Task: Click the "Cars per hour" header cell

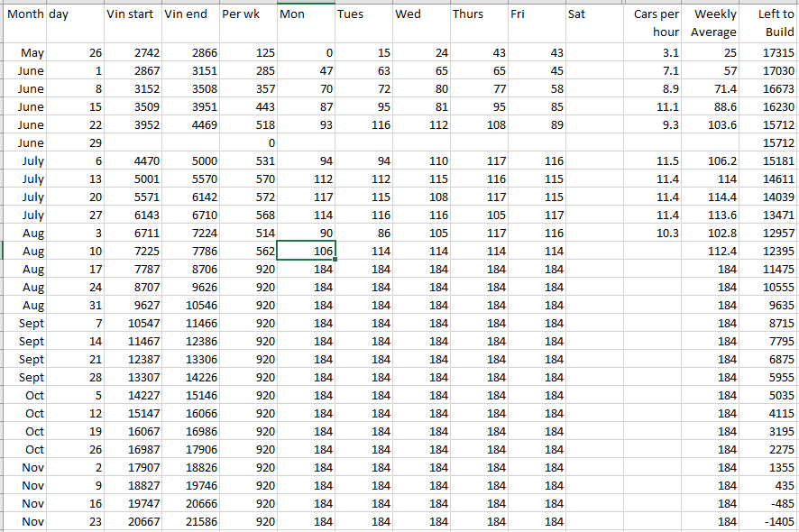Action: point(655,23)
